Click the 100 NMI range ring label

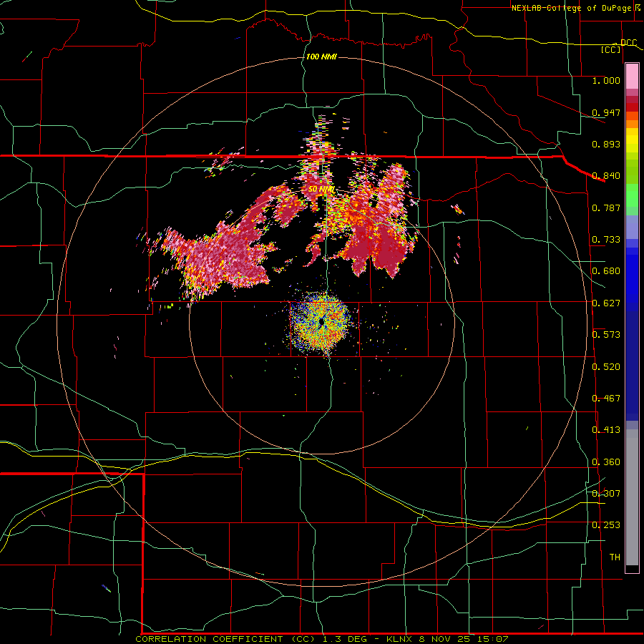click(x=321, y=57)
